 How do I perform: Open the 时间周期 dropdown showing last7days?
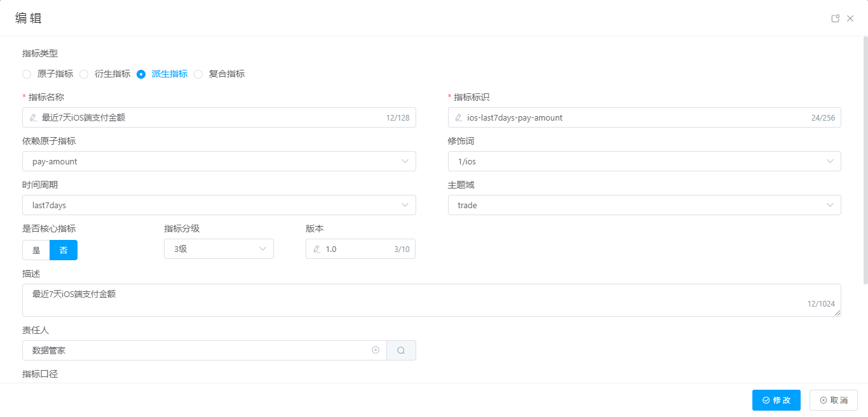219,205
